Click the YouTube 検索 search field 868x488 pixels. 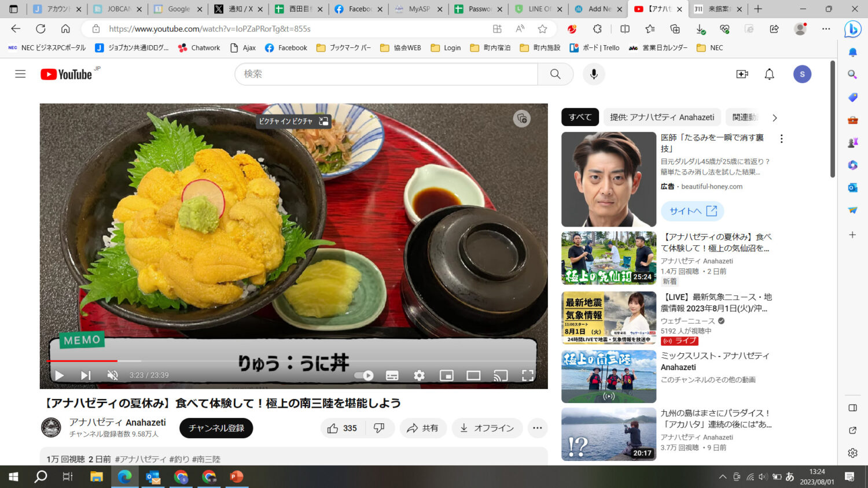click(386, 74)
